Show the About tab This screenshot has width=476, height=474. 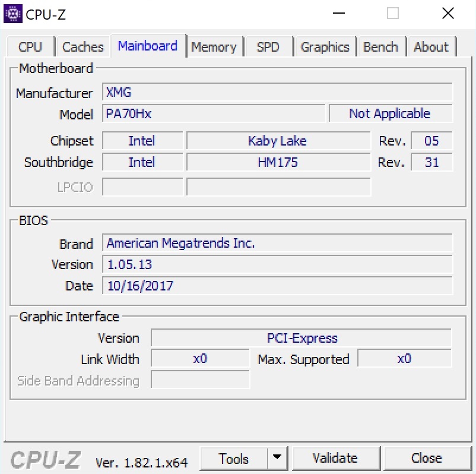[431, 47]
